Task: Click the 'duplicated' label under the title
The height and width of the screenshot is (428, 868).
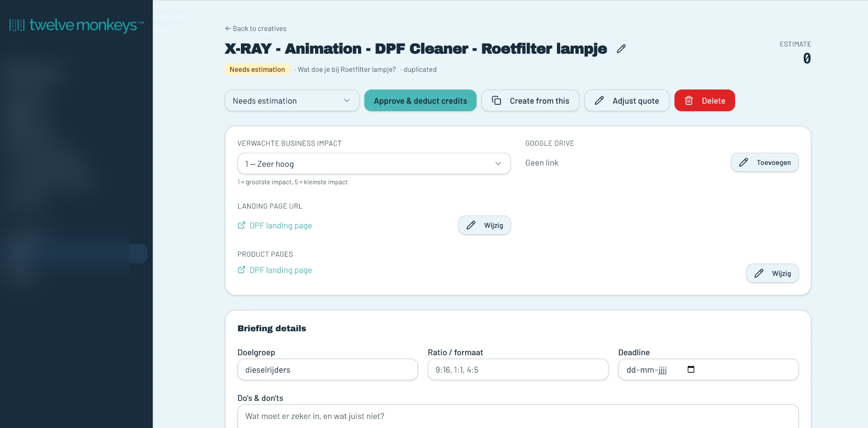Action: pos(420,70)
